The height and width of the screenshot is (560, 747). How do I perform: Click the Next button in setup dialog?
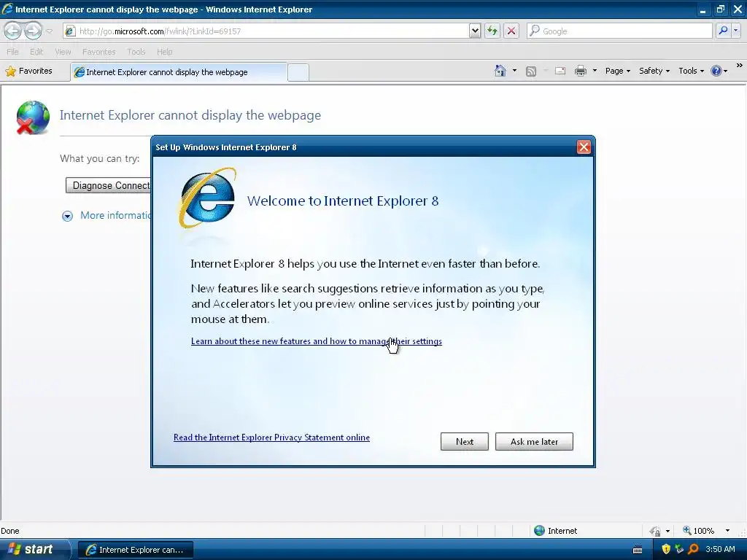[465, 441]
